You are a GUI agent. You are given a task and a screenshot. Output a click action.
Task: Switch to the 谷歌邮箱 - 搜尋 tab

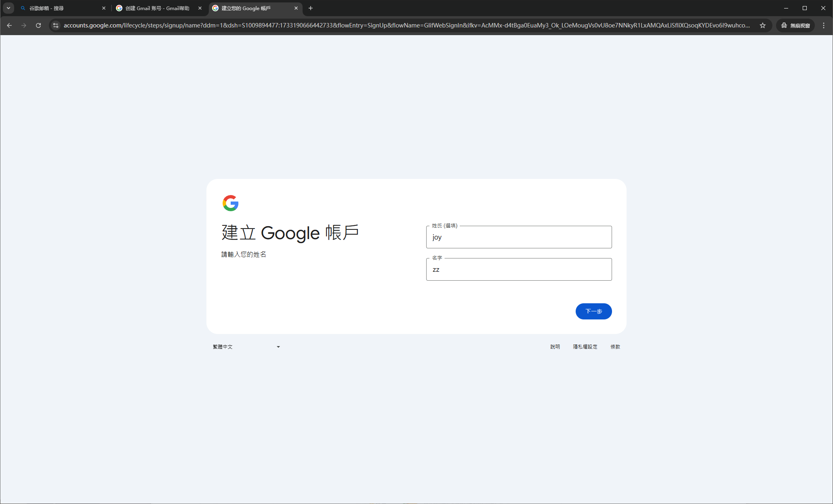(x=61, y=8)
